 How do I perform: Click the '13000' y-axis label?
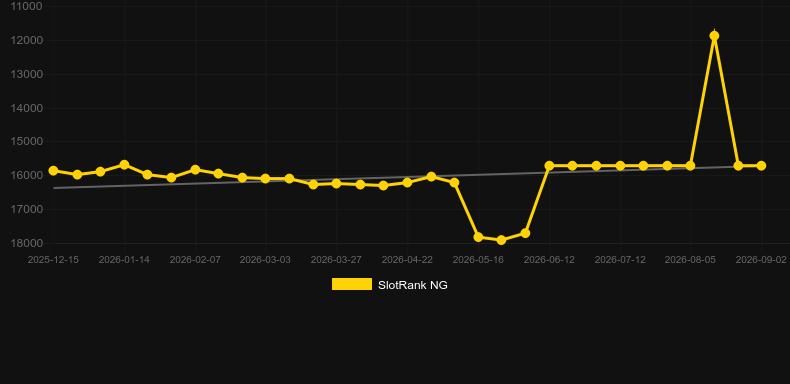pos(26,74)
